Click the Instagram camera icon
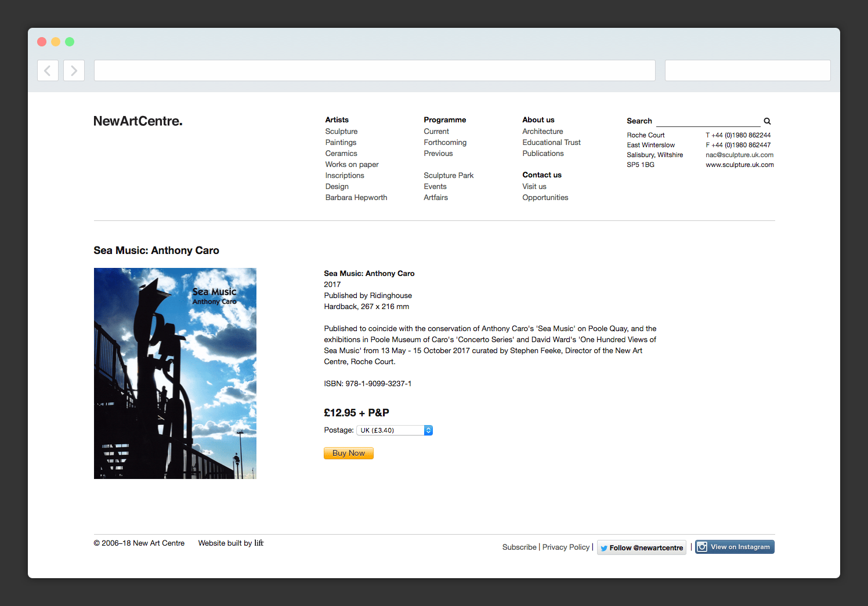This screenshot has height=606, width=868. 702,547
